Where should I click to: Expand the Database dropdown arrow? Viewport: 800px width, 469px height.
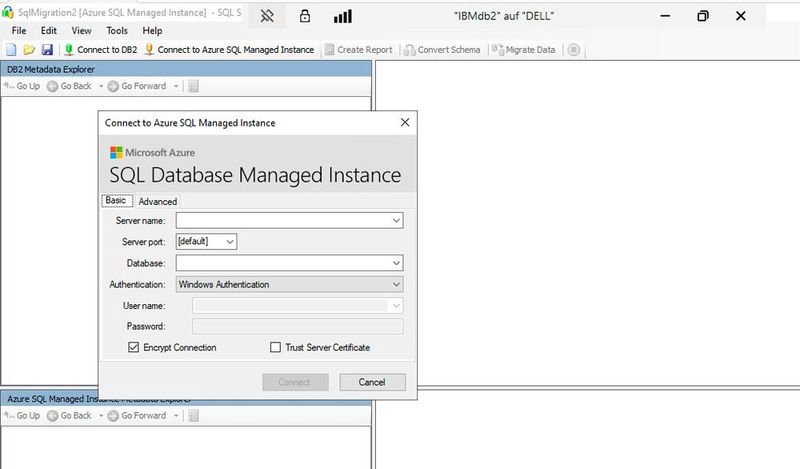pyautogui.click(x=396, y=263)
